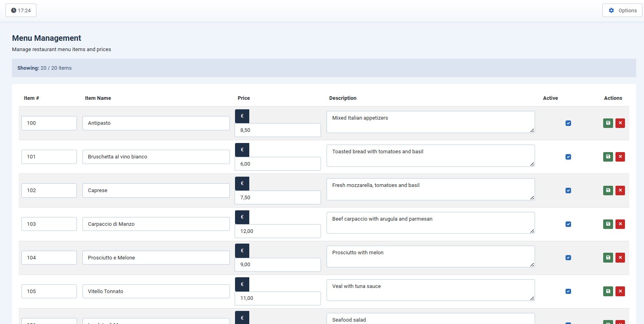Screen dimensions: 644x324
Task: Toggle Active checkbox for Caprese
Action: [568, 191]
